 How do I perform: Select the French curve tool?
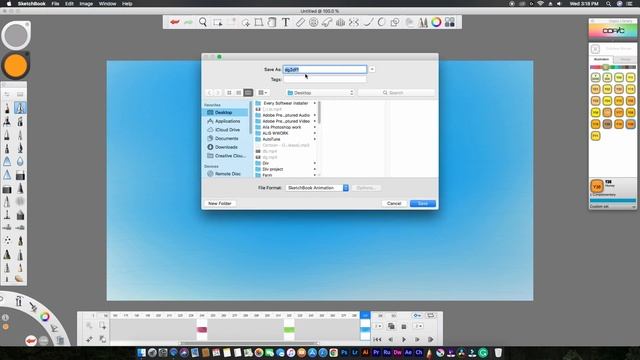pyautogui.click(x=327, y=22)
